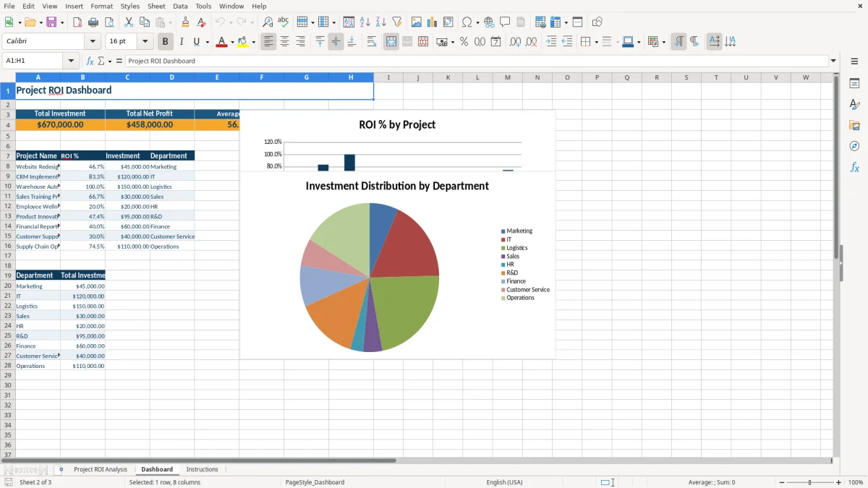Open the Function Wizard fx icon

pos(90,61)
